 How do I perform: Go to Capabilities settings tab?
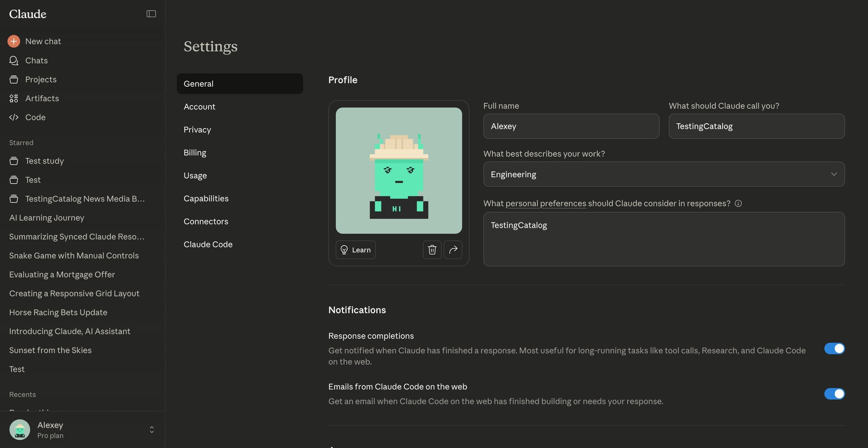click(206, 199)
